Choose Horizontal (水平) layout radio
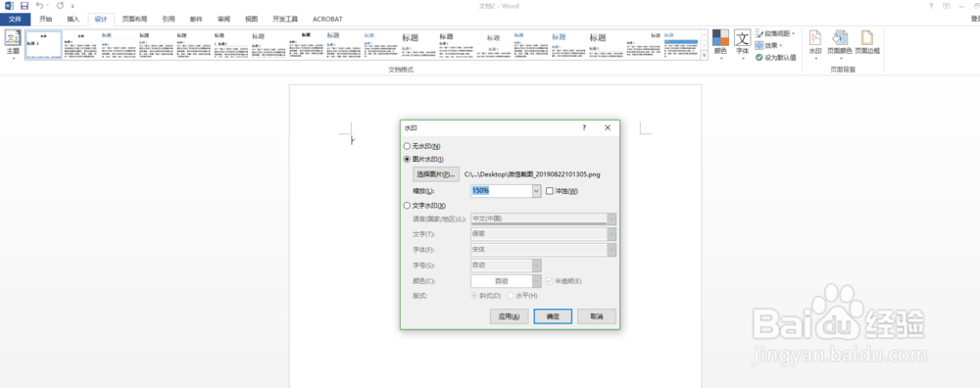The width and height of the screenshot is (980, 388). point(512,296)
